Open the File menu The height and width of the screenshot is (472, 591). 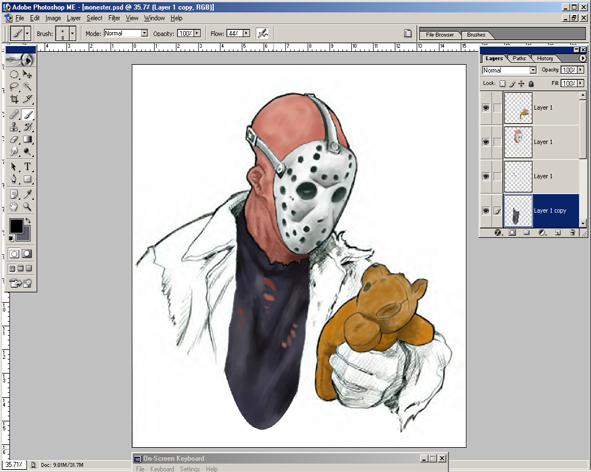point(20,18)
